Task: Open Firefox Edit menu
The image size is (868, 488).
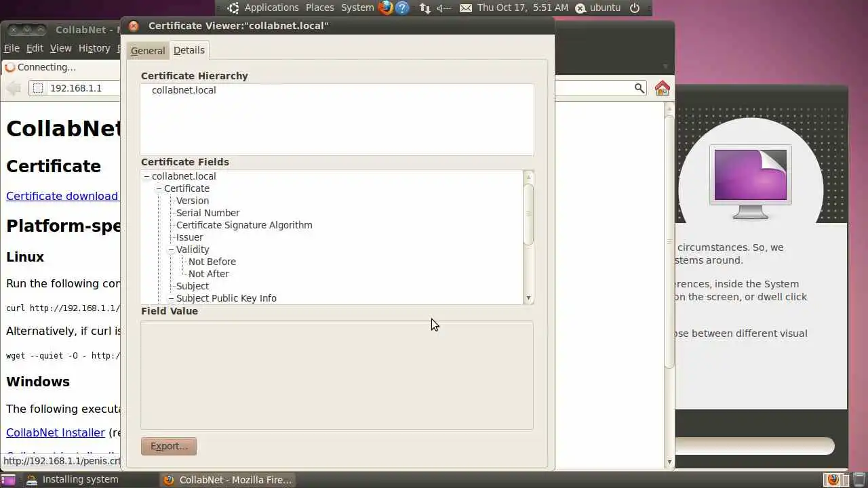Action: 35,48
